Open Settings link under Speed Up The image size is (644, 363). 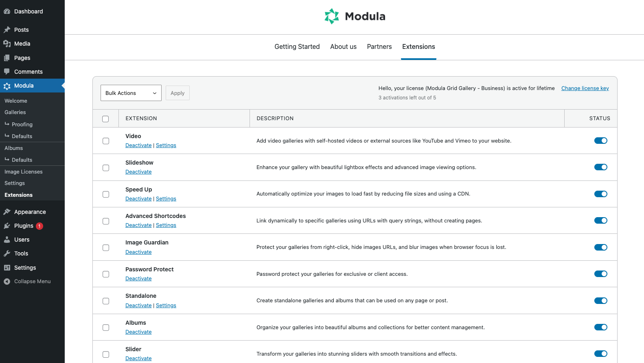[x=166, y=199]
